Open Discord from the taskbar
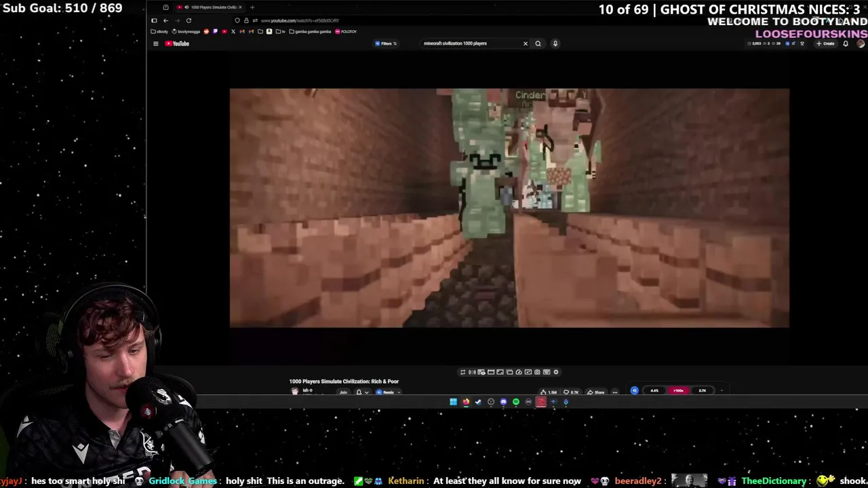 tap(503, 402)
